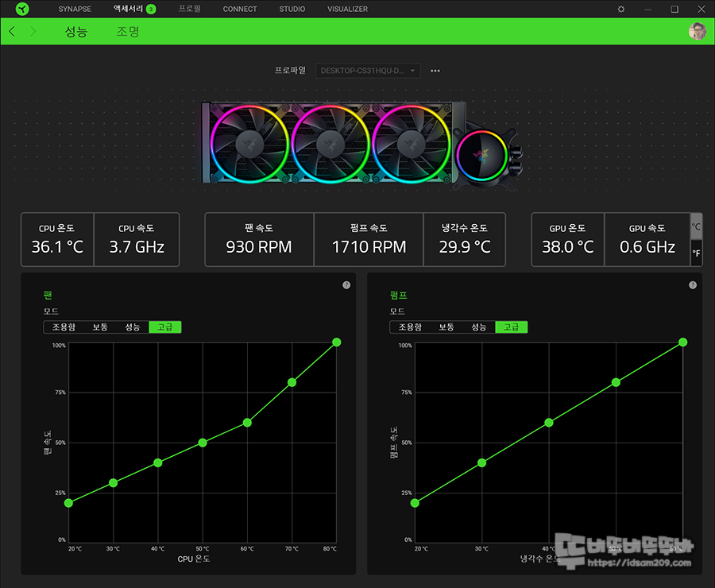Switch to the 조명 subtab

click(x=128, y=32)
